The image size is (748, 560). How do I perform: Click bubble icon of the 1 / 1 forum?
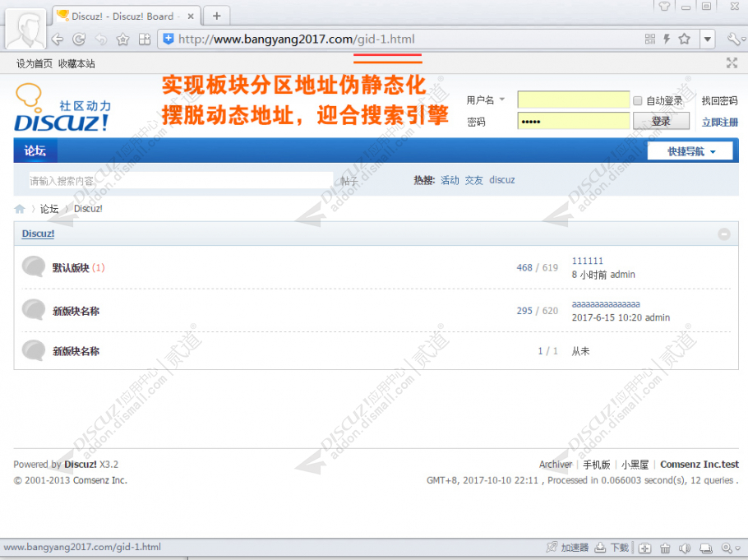[x=34, y=350]
